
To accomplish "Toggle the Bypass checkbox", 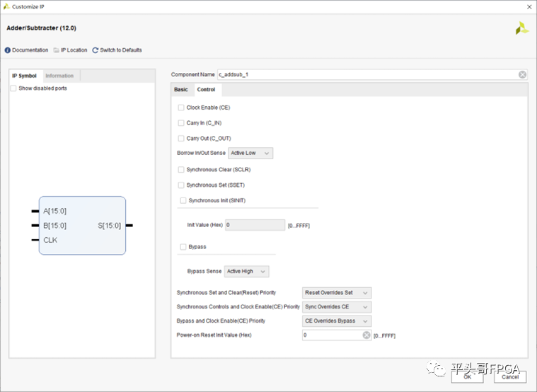I will click(183, 247).
